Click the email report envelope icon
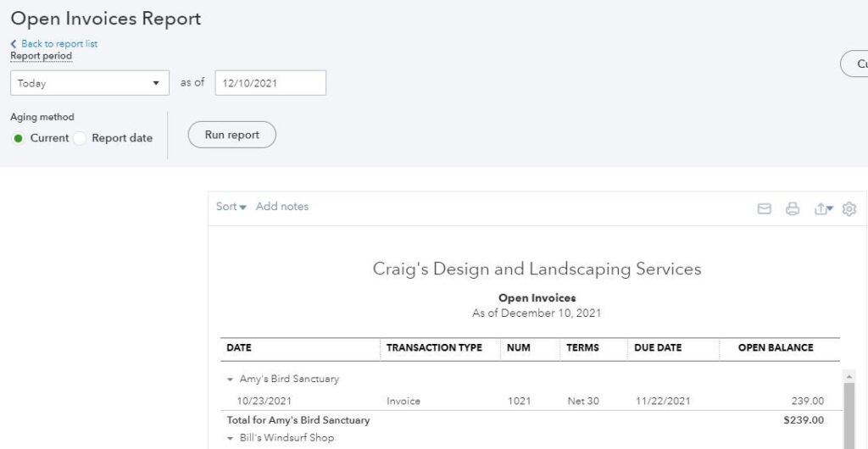Image resolution: width=868 pixels, height=449 pixels. coord(764,208)
